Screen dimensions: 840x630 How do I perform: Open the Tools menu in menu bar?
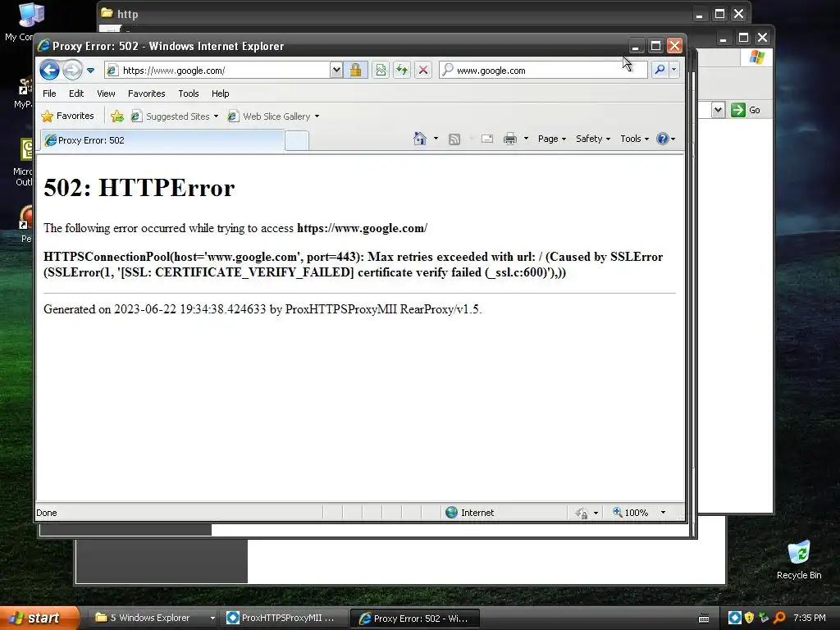point(189,94)
